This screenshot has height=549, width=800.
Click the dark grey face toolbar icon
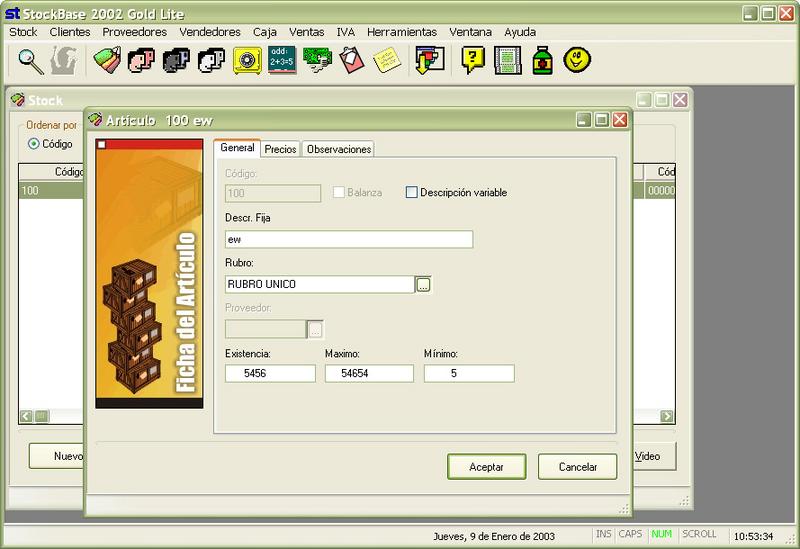[176, 61]
